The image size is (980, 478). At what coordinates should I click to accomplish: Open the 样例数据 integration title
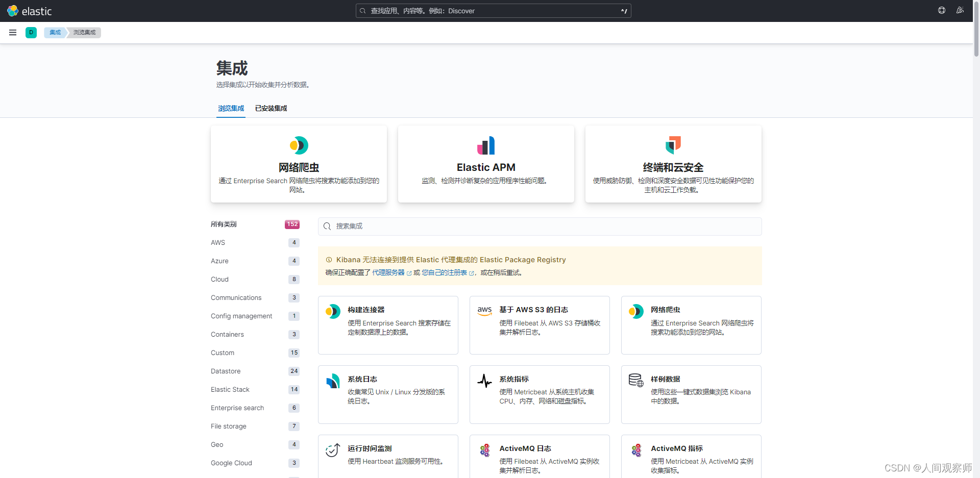(x=666, y=379)
